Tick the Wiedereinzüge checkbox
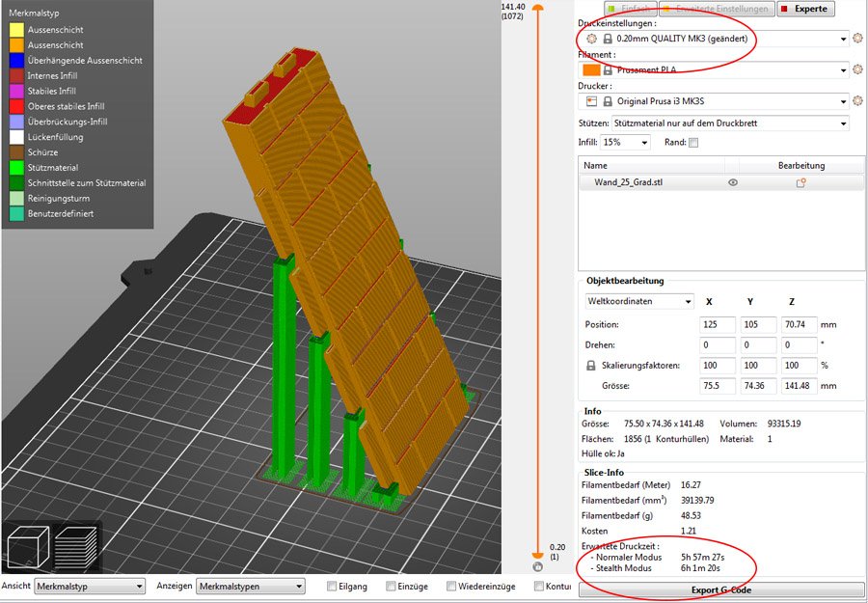The height and width of the screenshot is (603, 868). (449, 586)
